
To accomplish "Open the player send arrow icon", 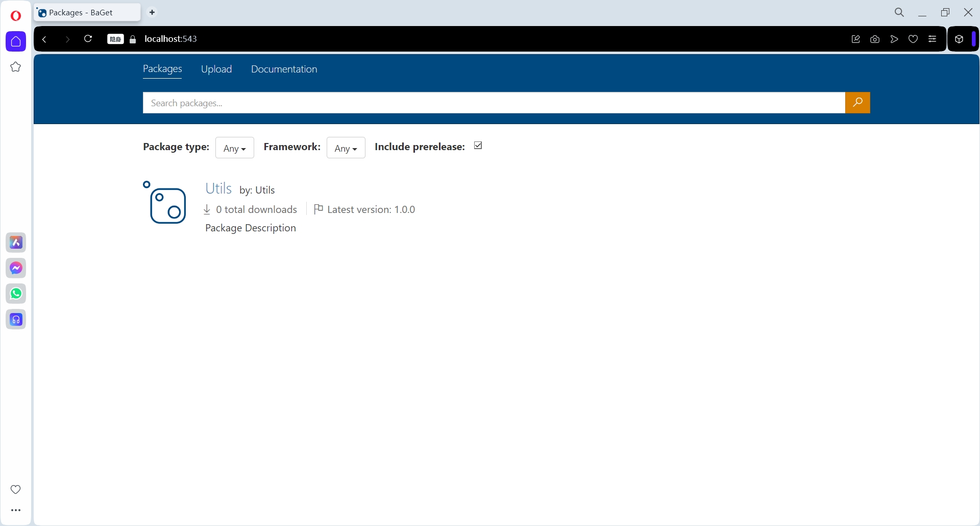I will click(894, 39).
